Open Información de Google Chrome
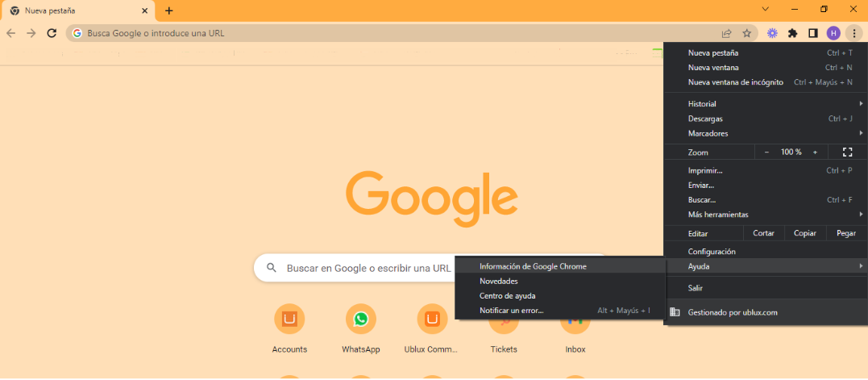Image resolution: width=868 pixels, height=380 pixels. (x=559, y=266)
